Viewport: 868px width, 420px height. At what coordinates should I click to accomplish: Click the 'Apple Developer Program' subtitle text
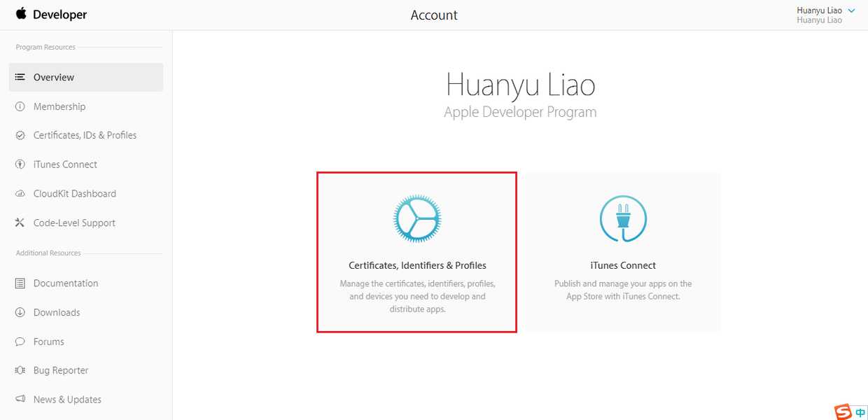tap(520, 112)
